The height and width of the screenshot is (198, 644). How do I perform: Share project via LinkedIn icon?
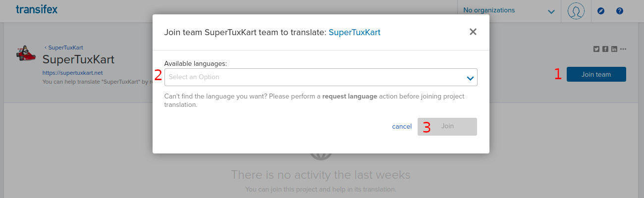614,49
